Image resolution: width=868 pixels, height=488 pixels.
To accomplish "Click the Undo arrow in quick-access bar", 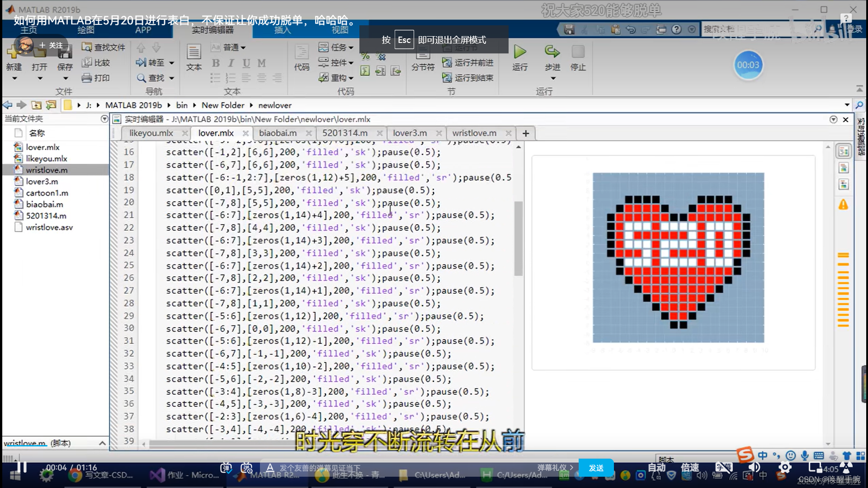I will (x=631, y=29).
